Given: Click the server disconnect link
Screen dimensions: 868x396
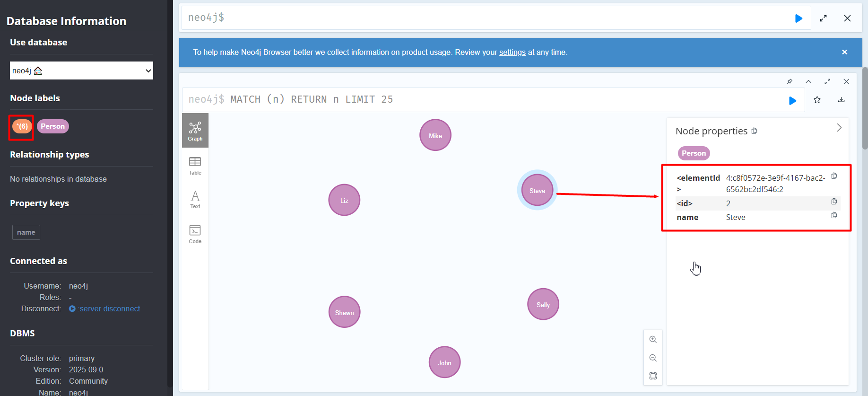Looking at the screenshot, I should [x=109, y=308].
